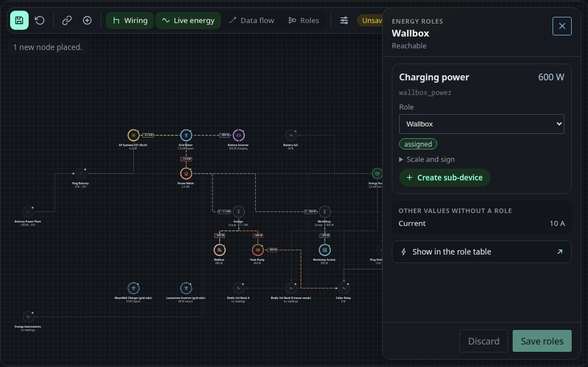The height and width of the screenshot is (367, 588).
Task: Click the add node plus-circle icon
Action: coord(87,20)
